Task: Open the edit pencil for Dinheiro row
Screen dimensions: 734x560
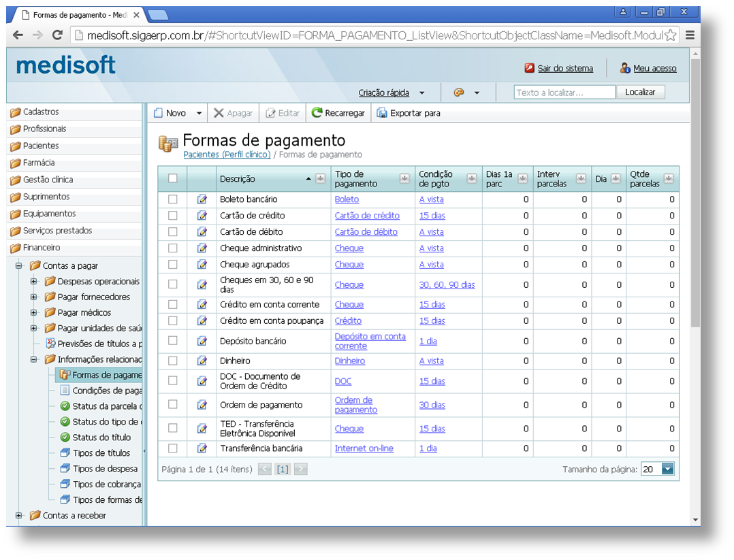Action: tap(202, 361)
